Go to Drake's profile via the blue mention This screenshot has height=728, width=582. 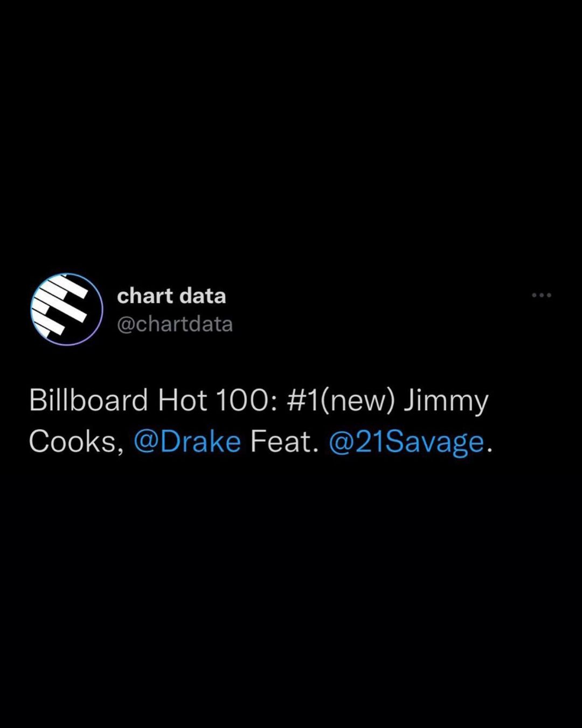tap(187, 442)
